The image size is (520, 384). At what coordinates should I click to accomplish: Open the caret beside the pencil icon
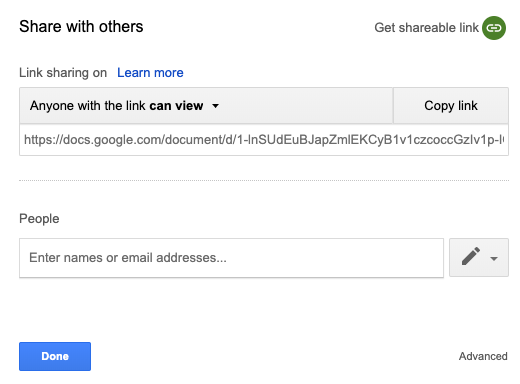click(x=494, y=258)
